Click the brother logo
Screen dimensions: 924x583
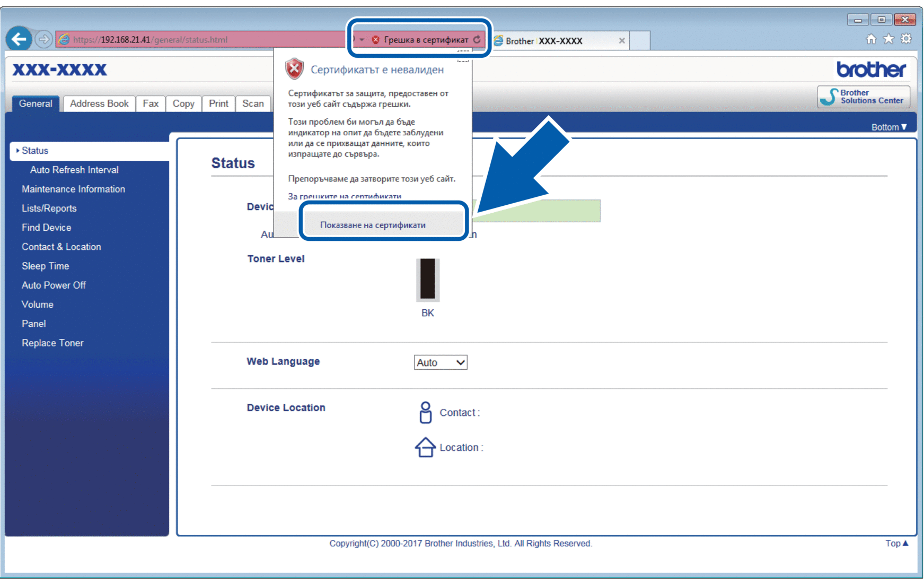(x=871, y=69)
